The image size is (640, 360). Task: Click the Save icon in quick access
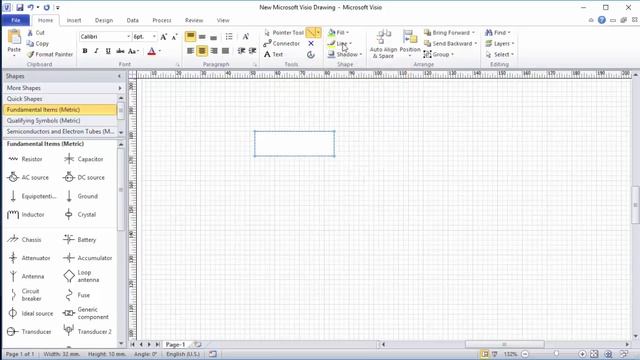pos(20,7)
